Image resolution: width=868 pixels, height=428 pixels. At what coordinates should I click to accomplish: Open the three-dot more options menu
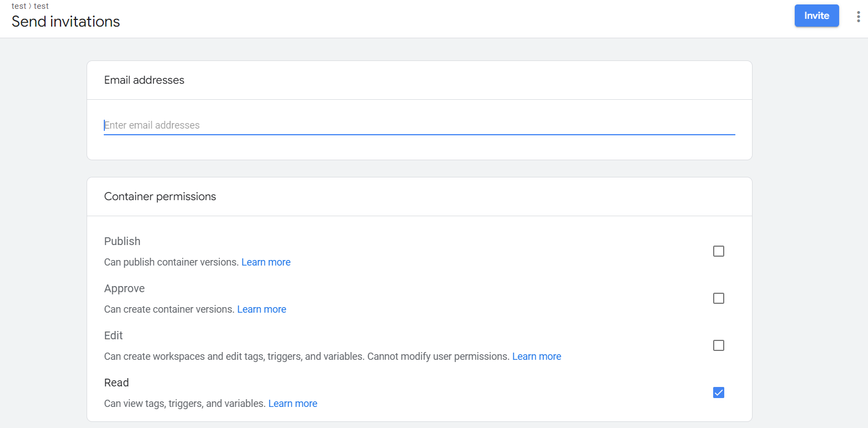[858, 16]
